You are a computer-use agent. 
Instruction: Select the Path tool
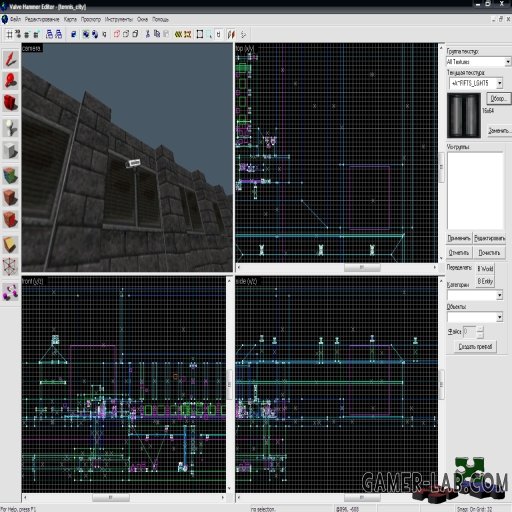tap(11, 291)
